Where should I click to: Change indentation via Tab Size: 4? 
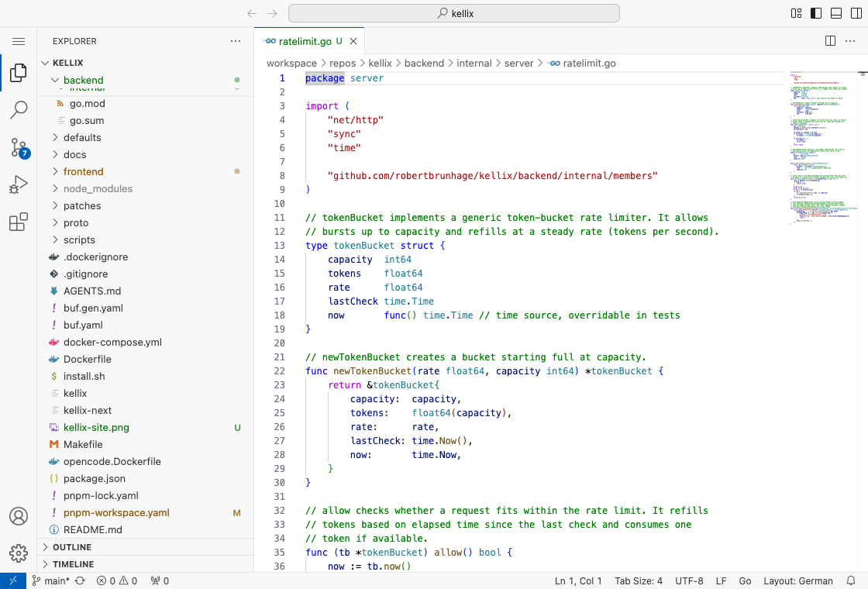[x=639, y=580]
